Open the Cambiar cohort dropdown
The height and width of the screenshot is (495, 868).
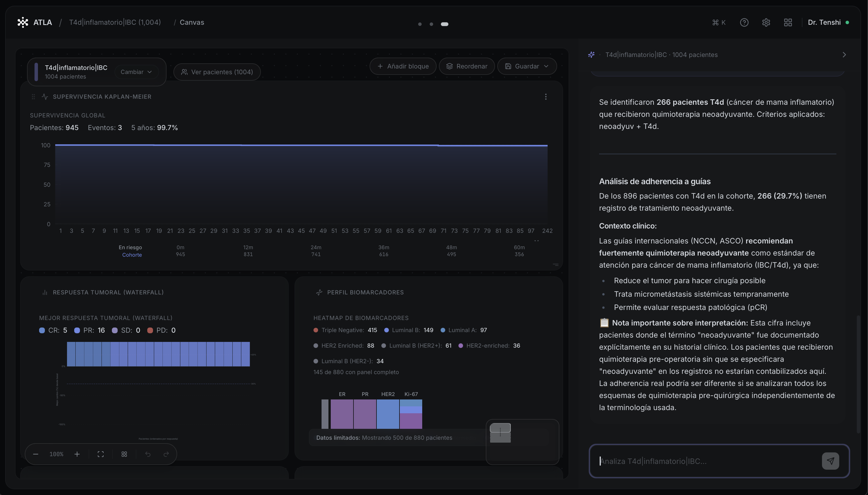click(x=136, y=72)
